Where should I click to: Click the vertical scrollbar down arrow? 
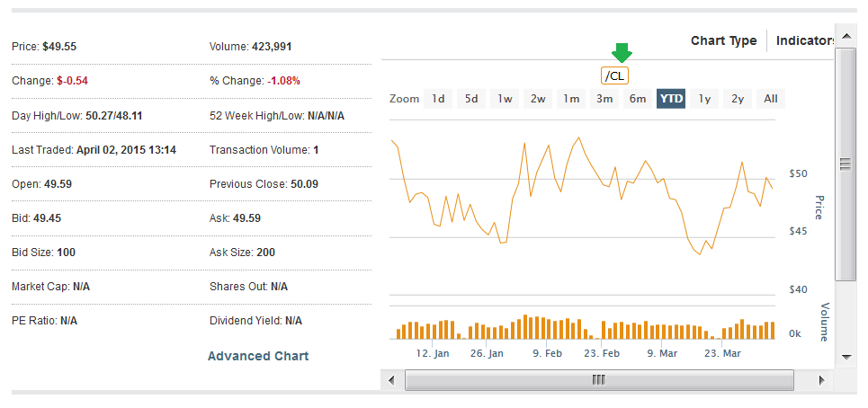(x=846, y=357)
